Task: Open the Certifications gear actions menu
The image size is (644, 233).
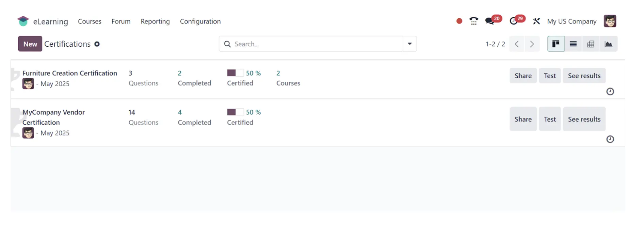Action: pos(97,44)
